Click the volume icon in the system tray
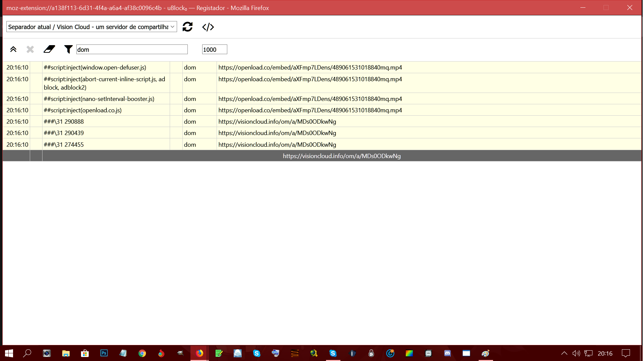Screen dimensions: 644x361 coord(576,353)
